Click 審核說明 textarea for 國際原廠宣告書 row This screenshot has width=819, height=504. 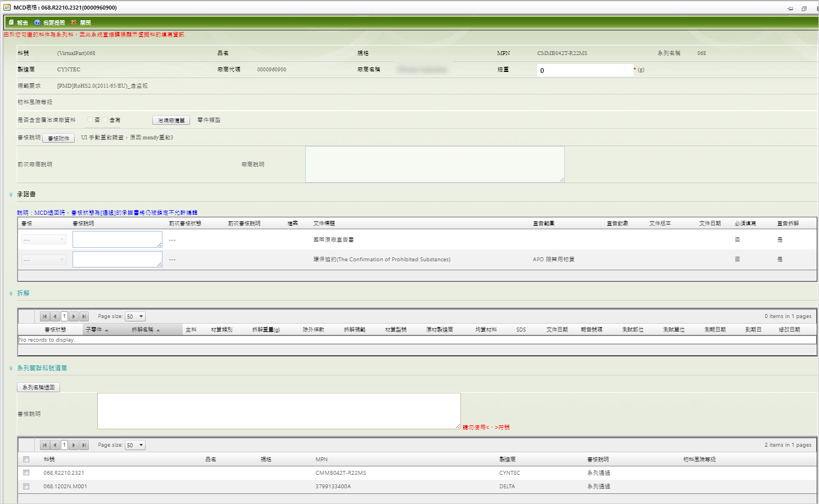(117, 239)
